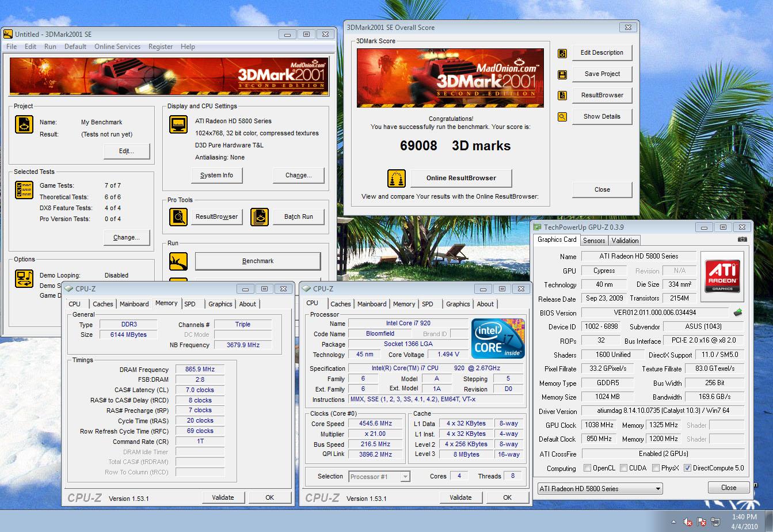This screenshot has height=532, width=773.
Task: Click OK in the CPU-Z processor window
Action: pos(507,497)
